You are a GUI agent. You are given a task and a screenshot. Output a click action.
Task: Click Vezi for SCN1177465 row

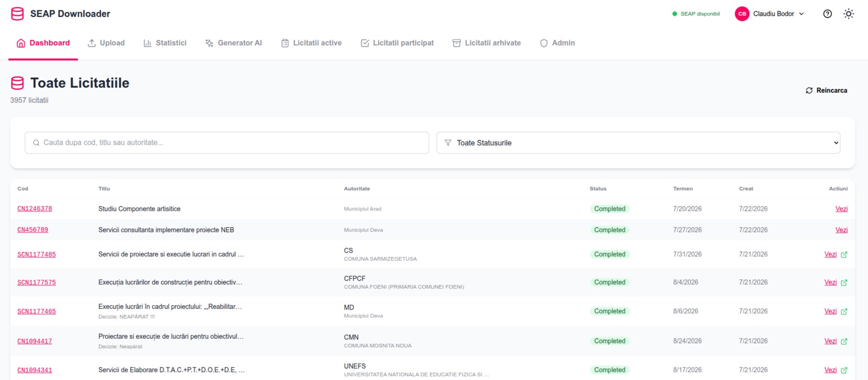point(831,311)
